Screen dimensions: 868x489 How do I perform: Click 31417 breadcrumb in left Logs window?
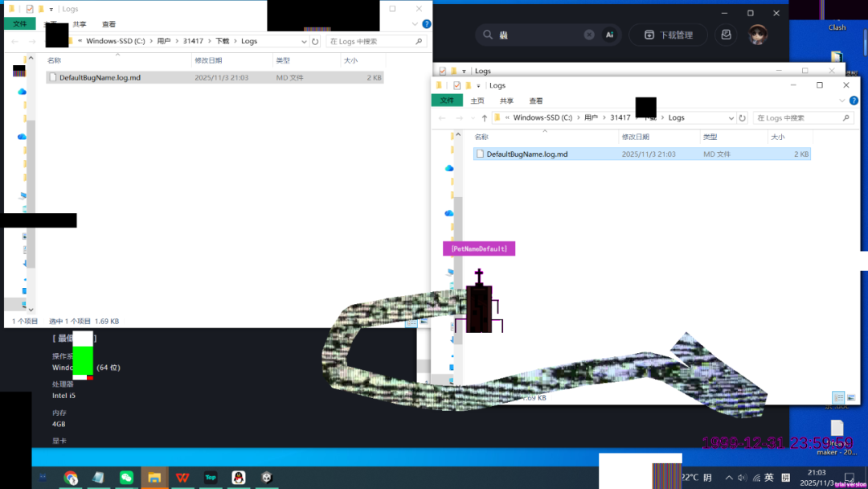(x=193, y=41)
